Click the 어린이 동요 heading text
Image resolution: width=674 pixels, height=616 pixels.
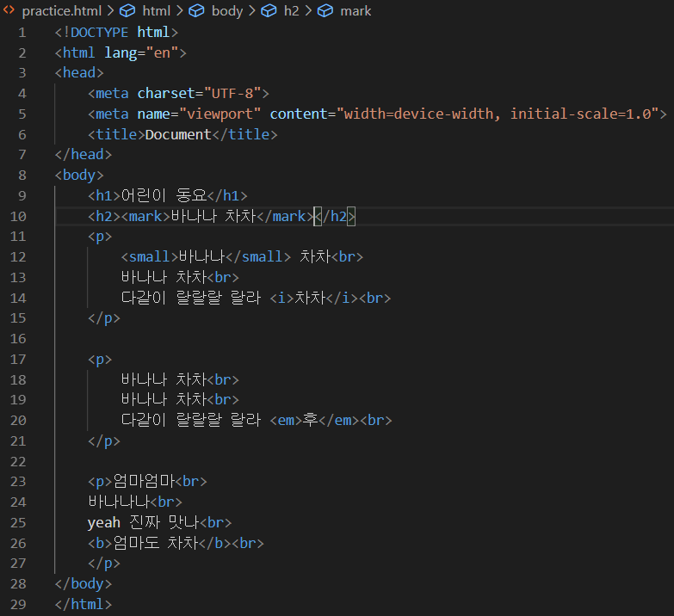(164, 195)
